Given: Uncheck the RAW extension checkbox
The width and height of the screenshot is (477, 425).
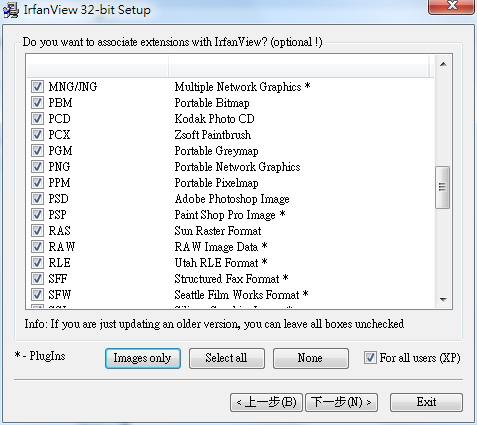Looking at the screenshot, I should point(37,247).
